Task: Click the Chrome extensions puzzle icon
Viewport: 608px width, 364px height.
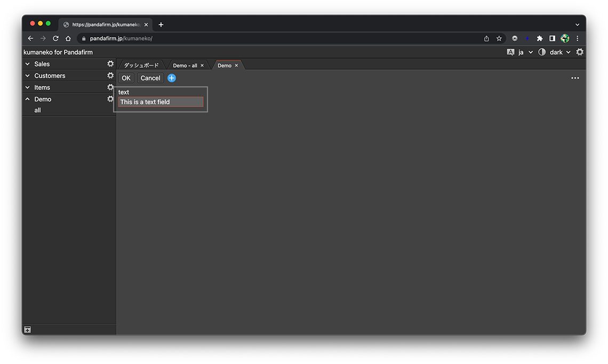Action: [x=540, y=38]
